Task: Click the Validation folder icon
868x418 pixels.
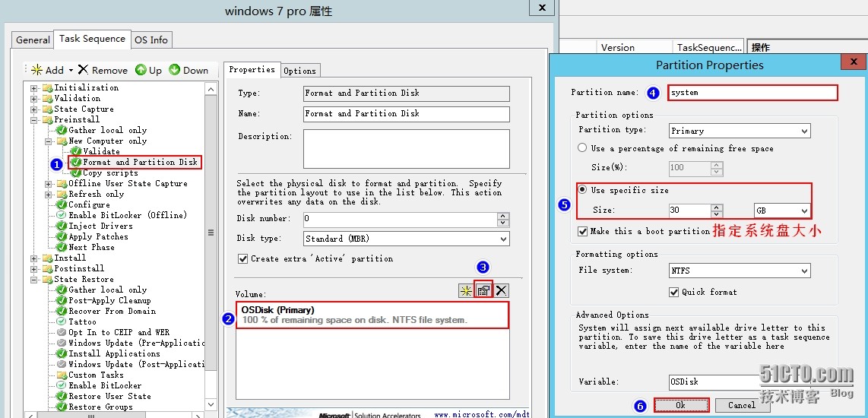Action: point(48,98)
